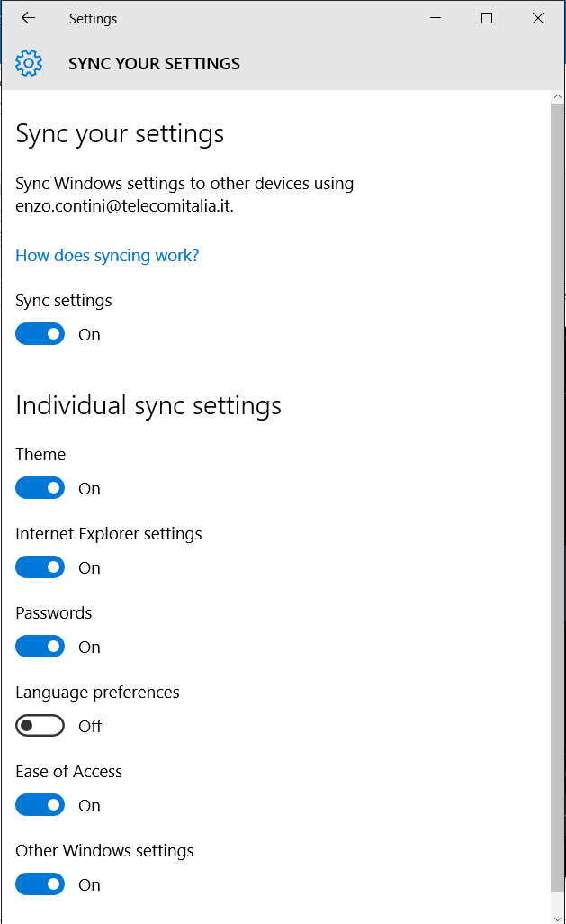Image resolution: width=566 pixels, height=924 pixels.
Task: Click the SYNC YOUR SETTINGS page header
Action: pyautogui.click(x=154, y=64)
